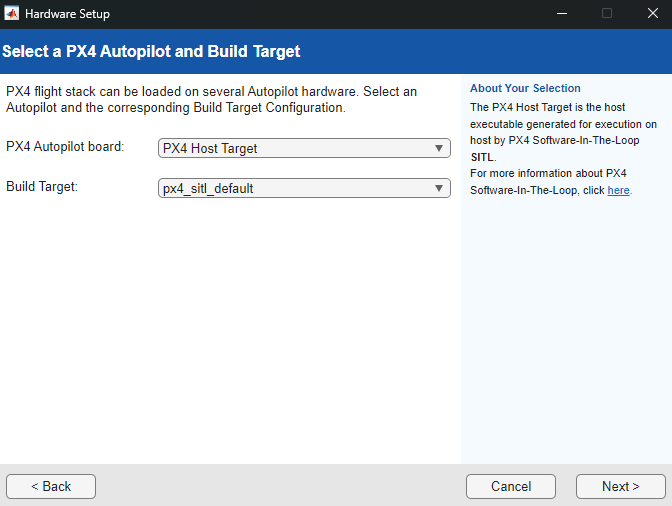This screenshot has width=672, height=506.
Task: Click 'Select a PX4 Autopilot and Build Target' title
Action: point(151,51)
